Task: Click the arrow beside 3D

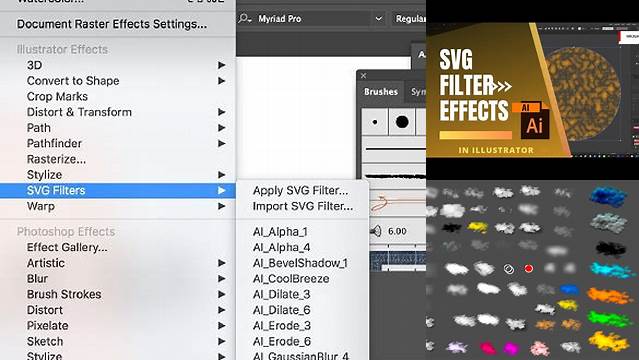Action: coord(221,65)
